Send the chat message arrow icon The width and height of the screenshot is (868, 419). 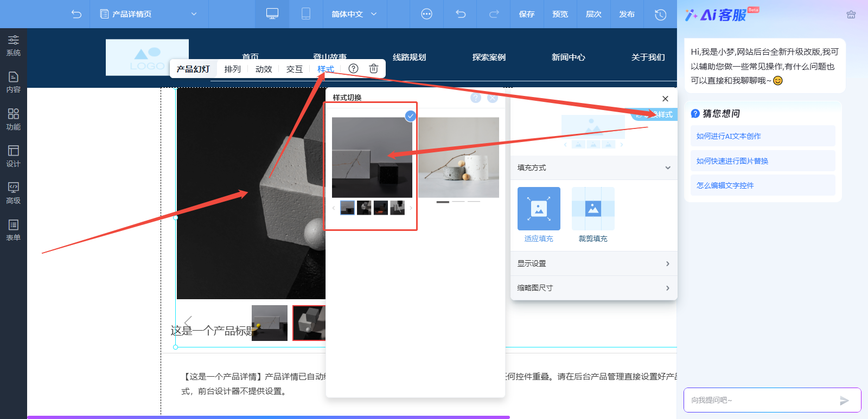(844, 401)
